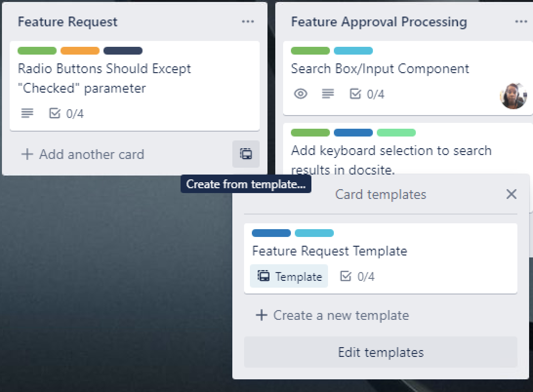This screenshot has width=533, height=392.
Task: Open the Create from template icon
Action: [x=246, y=154]
